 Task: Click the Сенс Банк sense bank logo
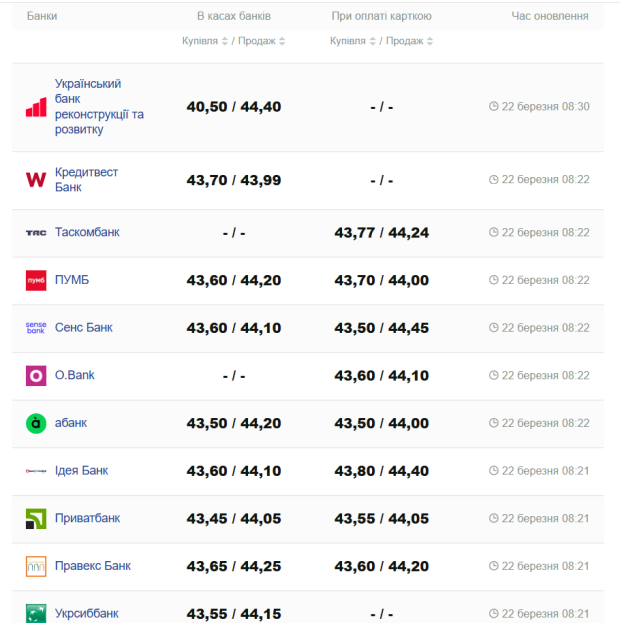[36, 328]
